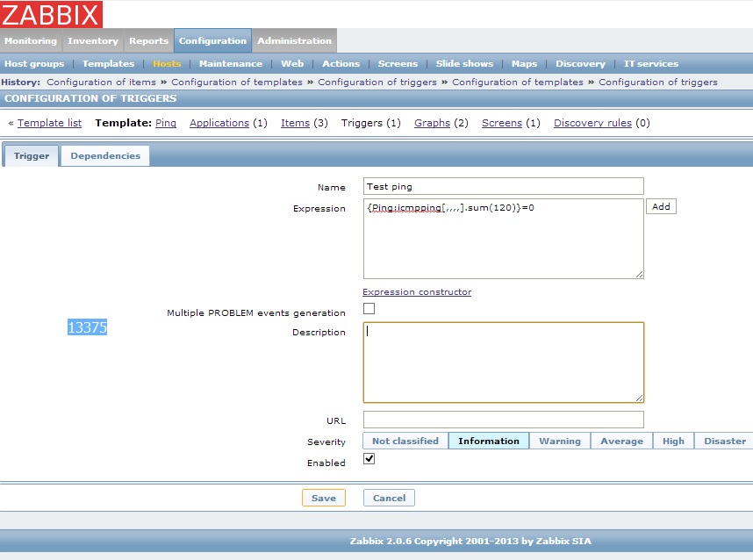Select the Configuration menu

click(212, 41)
